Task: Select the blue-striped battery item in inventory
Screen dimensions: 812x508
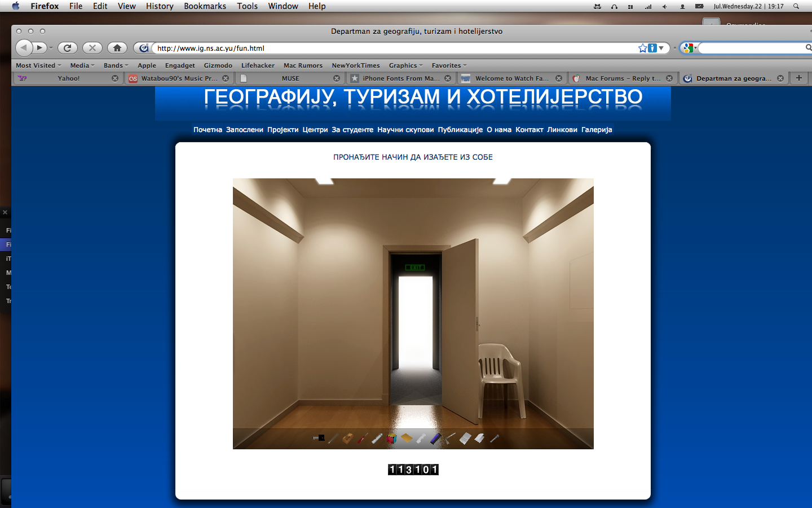Action: [x=435, y=438]
